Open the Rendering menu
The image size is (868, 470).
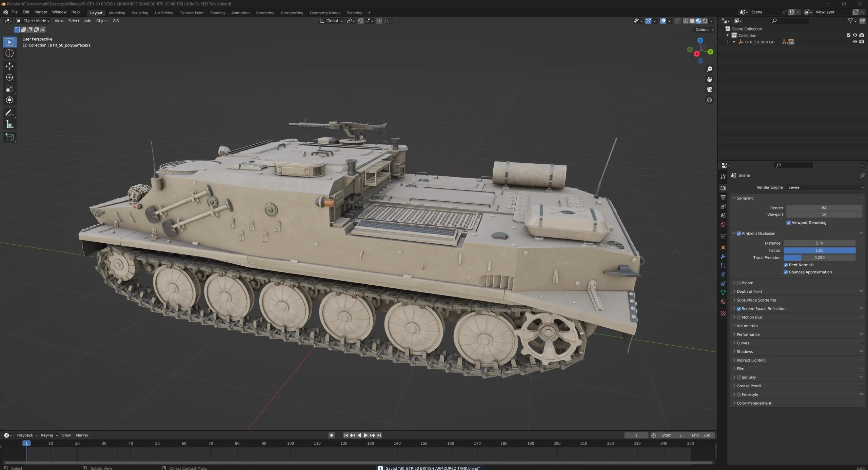[x=265, y=13]
